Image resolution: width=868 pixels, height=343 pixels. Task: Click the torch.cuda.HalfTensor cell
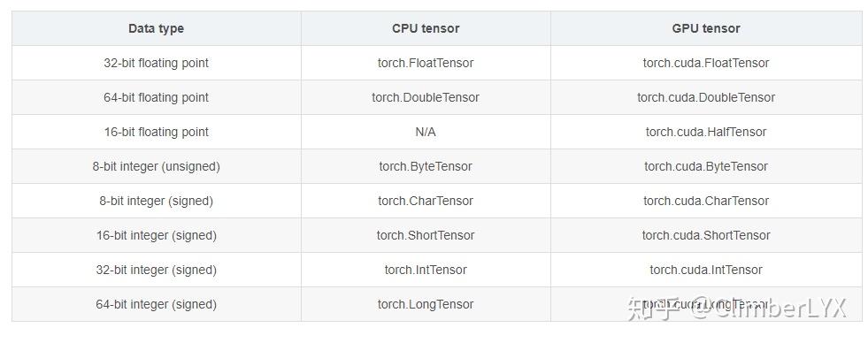pyautogui.click(x=706, y=132)
